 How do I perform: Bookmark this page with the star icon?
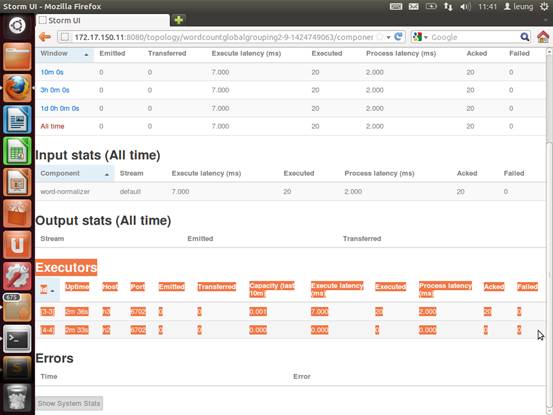click(379, 37)
